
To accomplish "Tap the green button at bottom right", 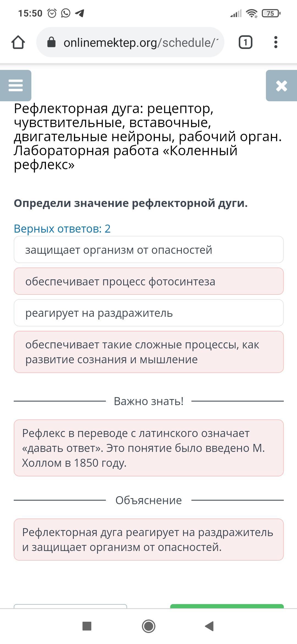I will point(227,606).
